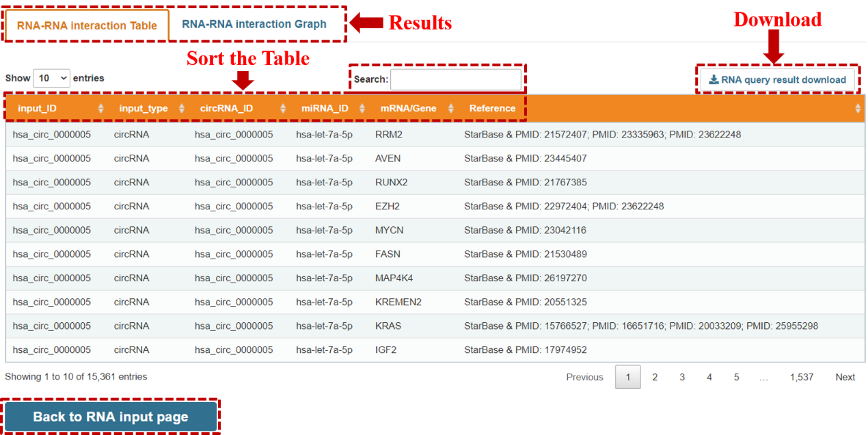Jump to page 1,537 of results
Screen dimensions: 868x435
pyautogui.click(x=802, y=377)
